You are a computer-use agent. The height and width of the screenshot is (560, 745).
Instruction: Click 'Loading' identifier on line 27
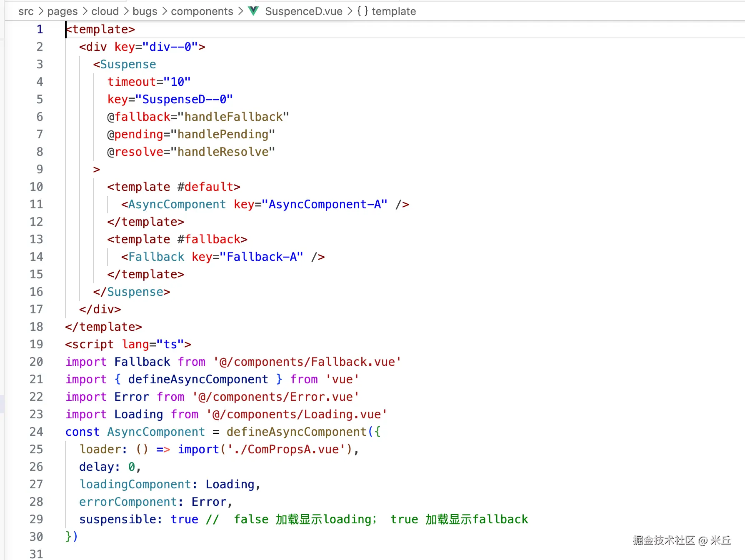[x=230, y=484]
